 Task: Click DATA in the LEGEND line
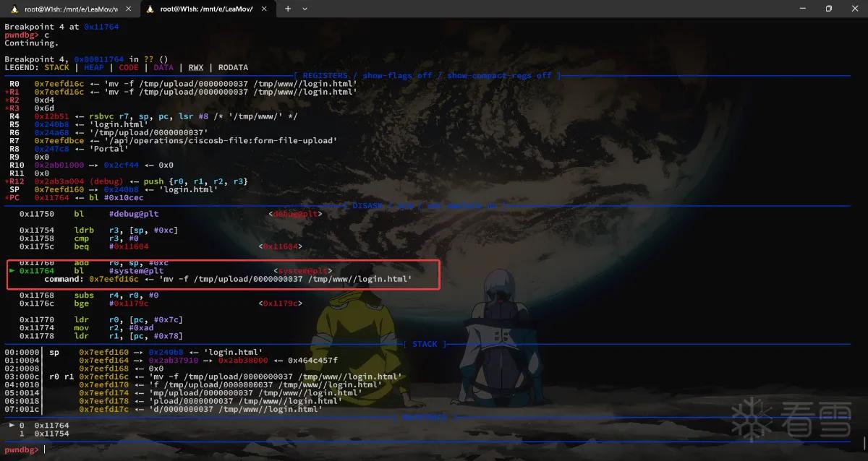click(x=163, y=67)
